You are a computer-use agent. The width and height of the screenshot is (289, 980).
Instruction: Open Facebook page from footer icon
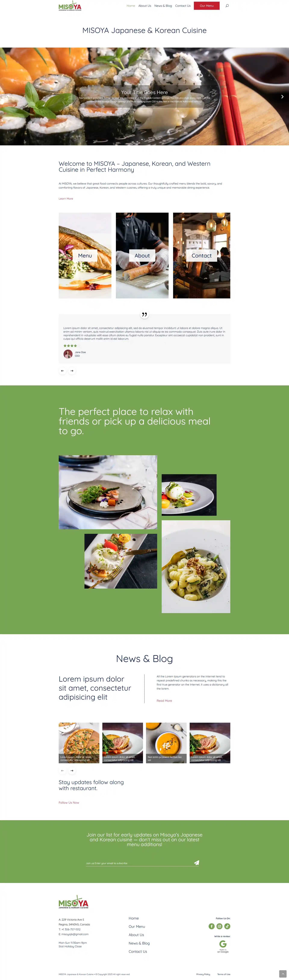[211, 926]
